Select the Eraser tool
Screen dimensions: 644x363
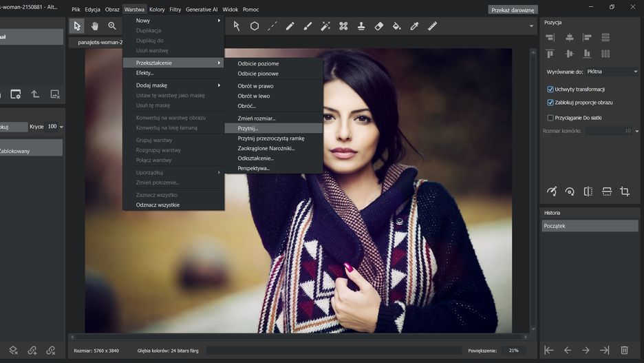coord(378,26)
